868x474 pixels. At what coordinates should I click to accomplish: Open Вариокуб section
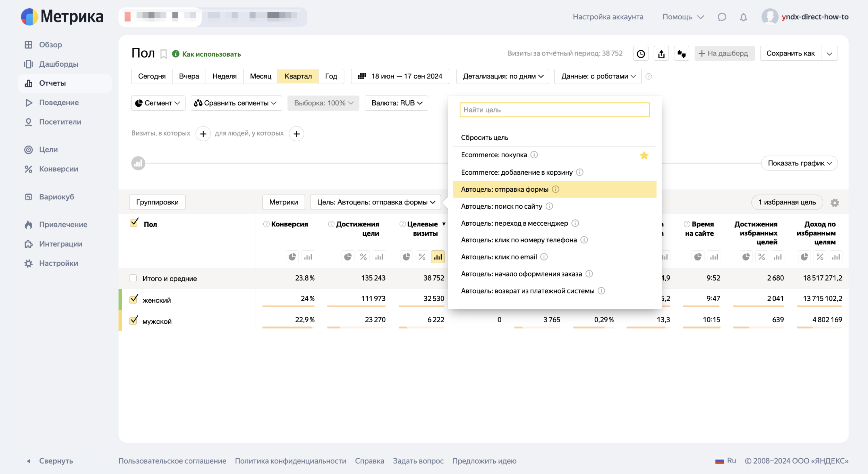49,197
